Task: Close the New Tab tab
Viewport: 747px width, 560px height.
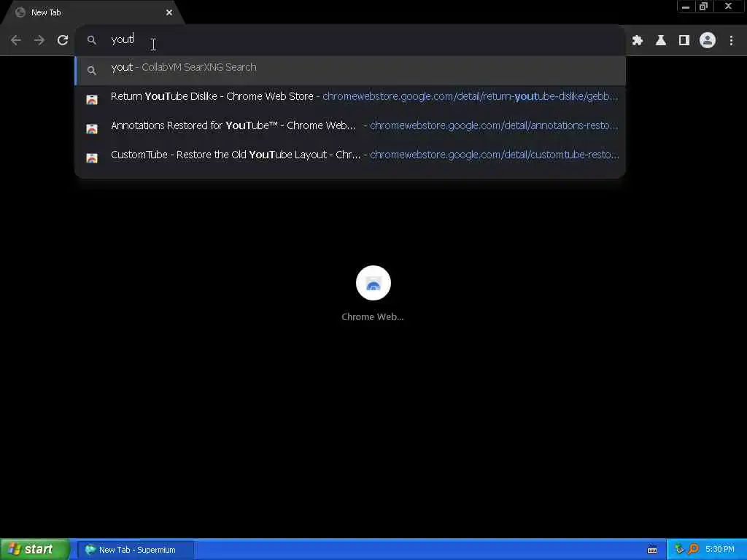Action: 169,12
